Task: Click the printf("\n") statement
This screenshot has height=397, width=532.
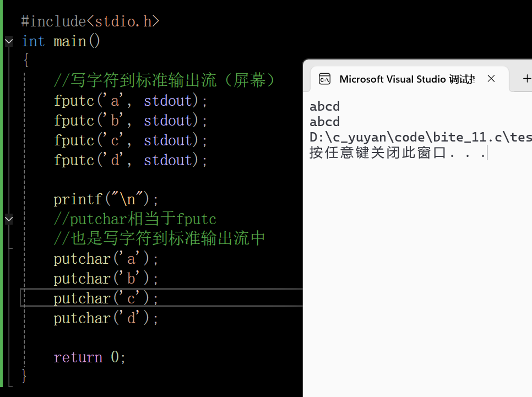Action: (106, 199)
